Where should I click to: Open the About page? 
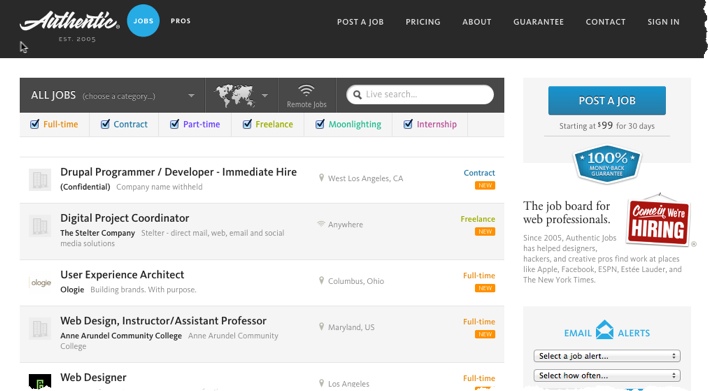[476, 22]
